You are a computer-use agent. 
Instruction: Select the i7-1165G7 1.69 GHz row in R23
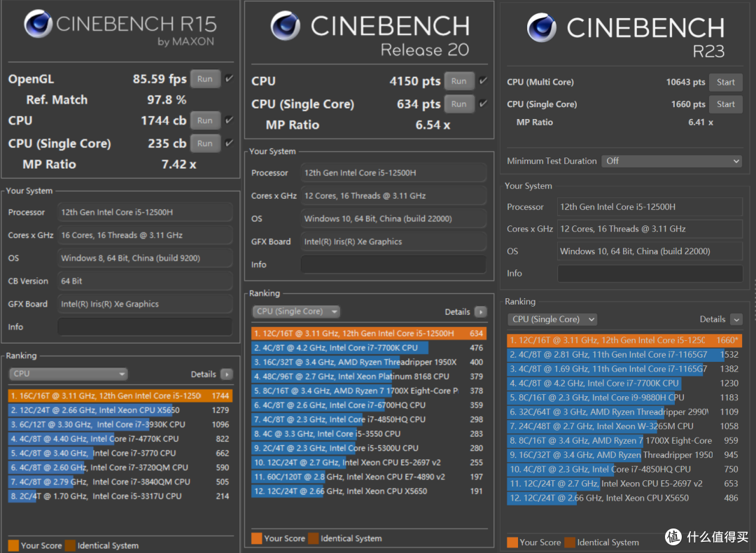[624, 369]
